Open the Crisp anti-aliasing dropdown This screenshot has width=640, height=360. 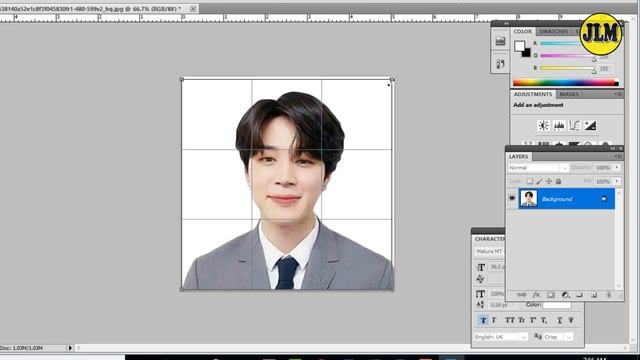pos(558,337)
